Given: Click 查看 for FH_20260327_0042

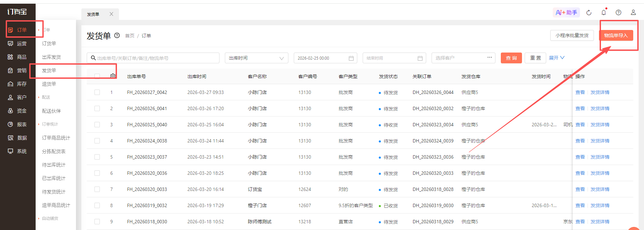Looking at the screenshot, I should [x=580, y=92].
